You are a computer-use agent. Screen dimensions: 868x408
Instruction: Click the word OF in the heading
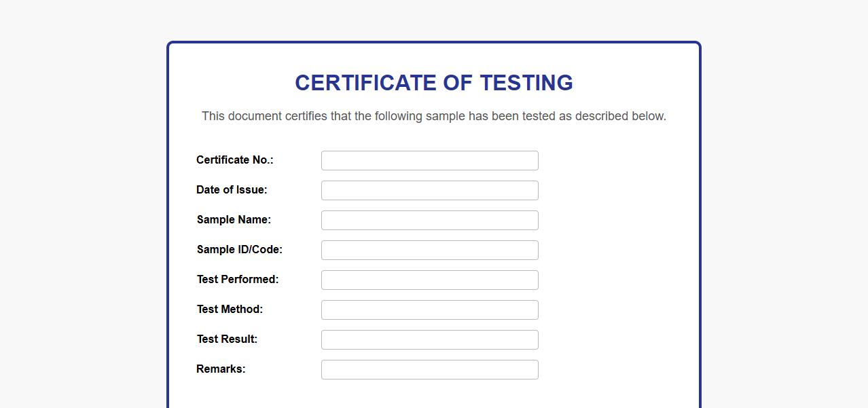click(x=458, y=83)
